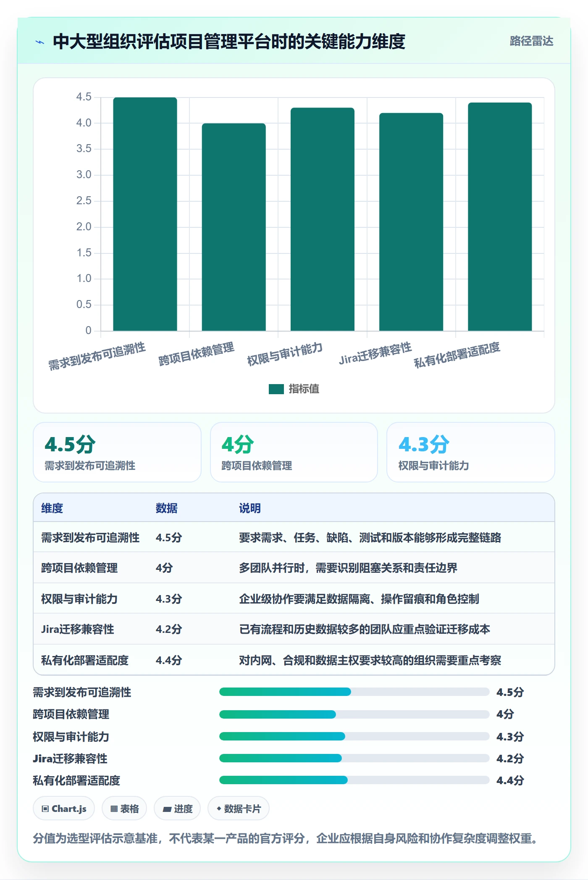Select the 权限与审计能力 bar in the chart

pos(323,219)
